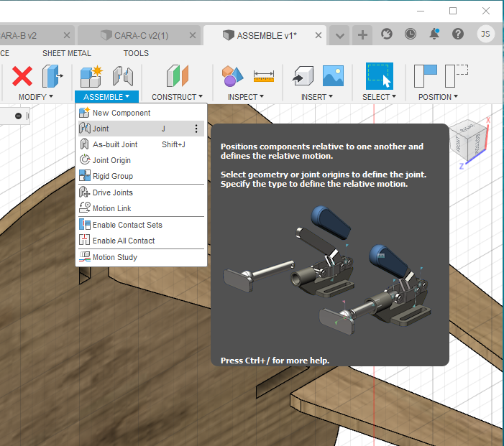Choose New Component from the menu
The height and width of the screenshot is (446, 504).
click(x=141, y=113)
